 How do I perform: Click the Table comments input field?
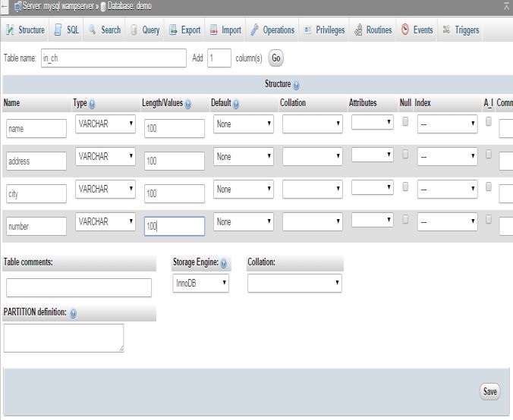[79, 287]
